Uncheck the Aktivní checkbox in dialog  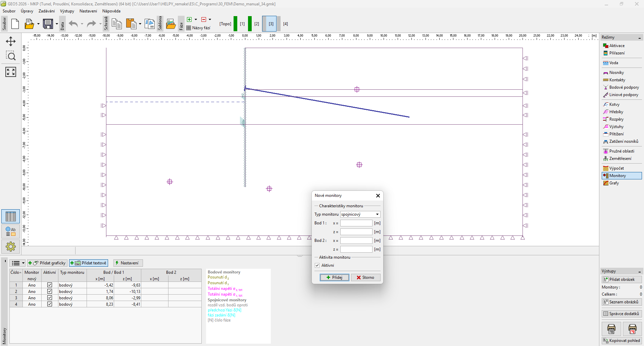tap(317, 265)
